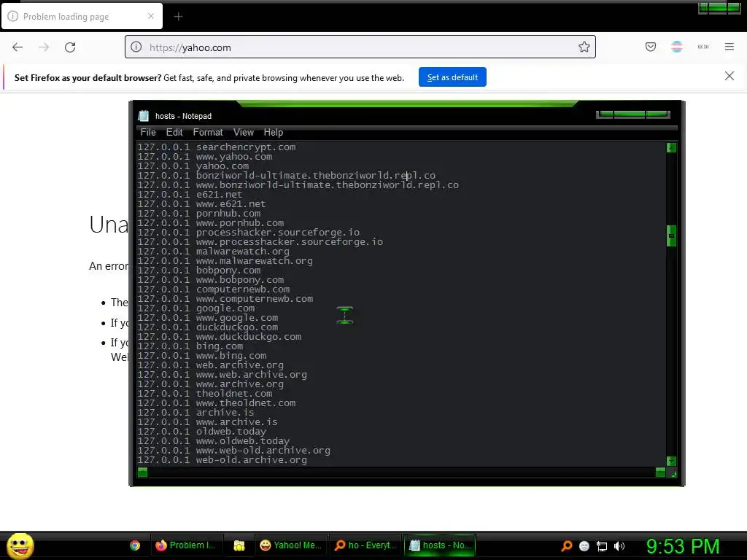Viewport: 747px width, 560px height.
Task: Open site information icon in the address bar
Action: pyautogui.click(x=136, y=47)
